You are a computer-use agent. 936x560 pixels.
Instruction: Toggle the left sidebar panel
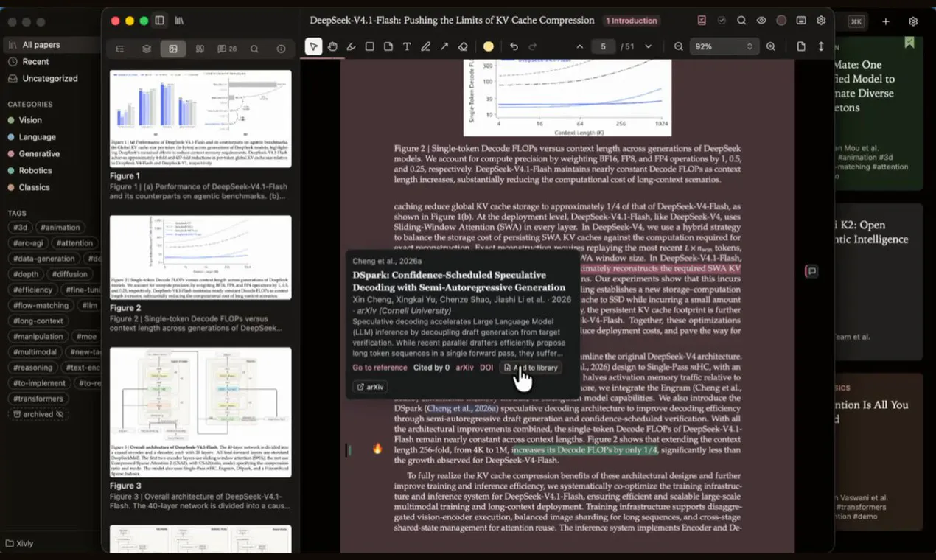159,21
